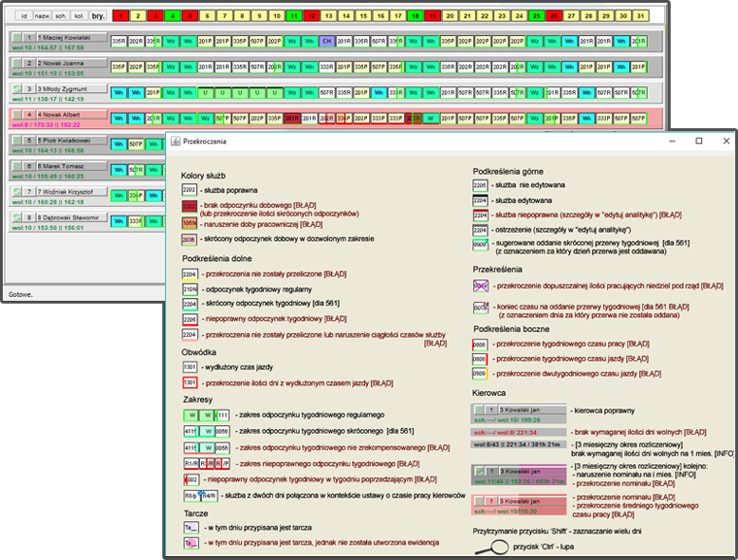The width and height of the screenshot is (738, 560).
Task: Select driver '7 Woźniak Krzysztof' name
Action: point(72,191)
